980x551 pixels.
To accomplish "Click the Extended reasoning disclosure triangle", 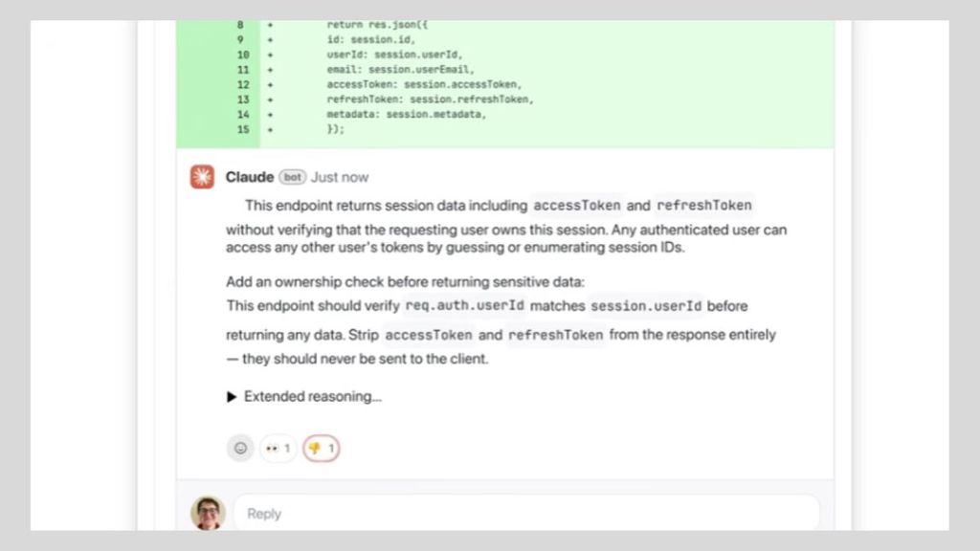I will 230,396.
